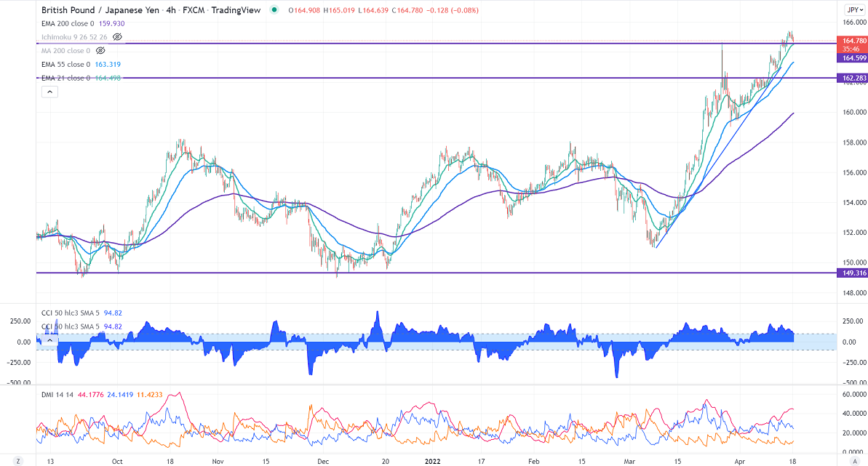Click the 160.000 price scale label
868x466 pixels.
(854, 112)
